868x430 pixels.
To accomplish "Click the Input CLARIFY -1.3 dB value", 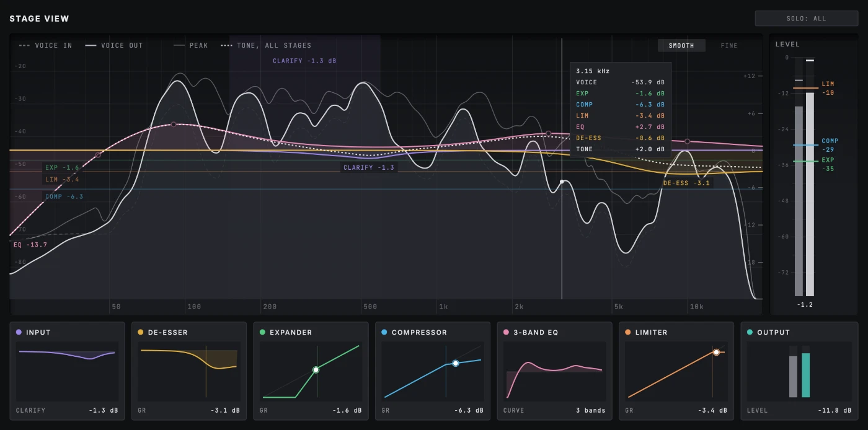I will 105,410.
